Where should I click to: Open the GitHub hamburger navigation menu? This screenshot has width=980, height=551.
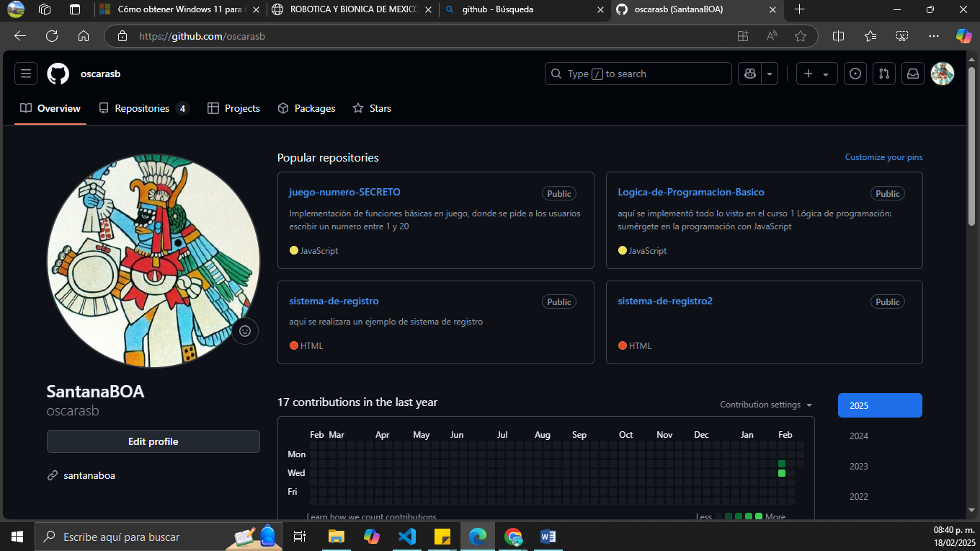[26, 74]
